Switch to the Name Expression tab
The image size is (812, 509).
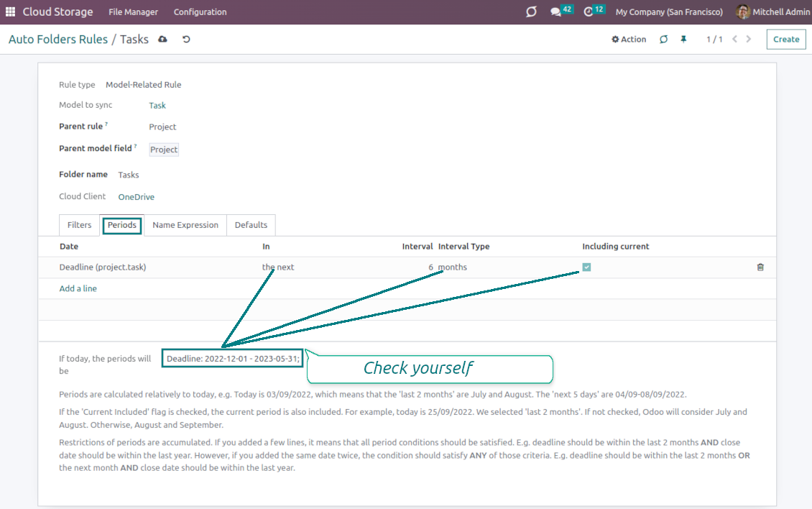point(185,225)
